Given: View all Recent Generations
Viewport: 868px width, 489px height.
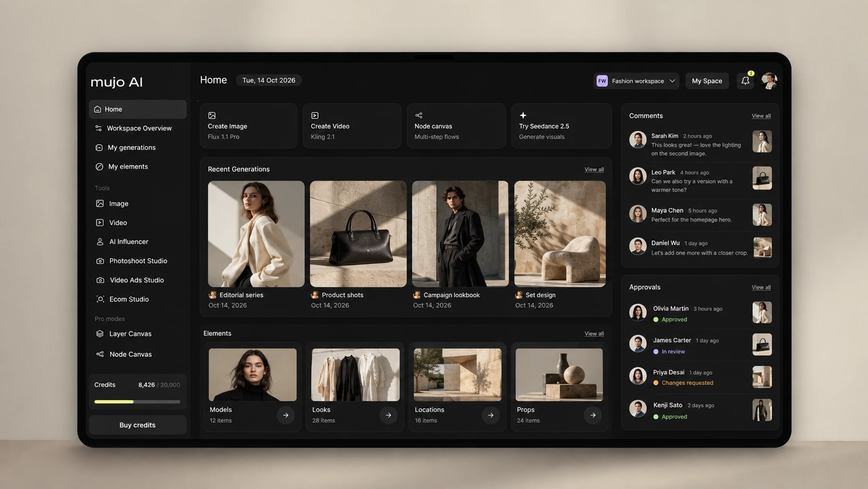Looking at the screenshot, I should [594, 169].
